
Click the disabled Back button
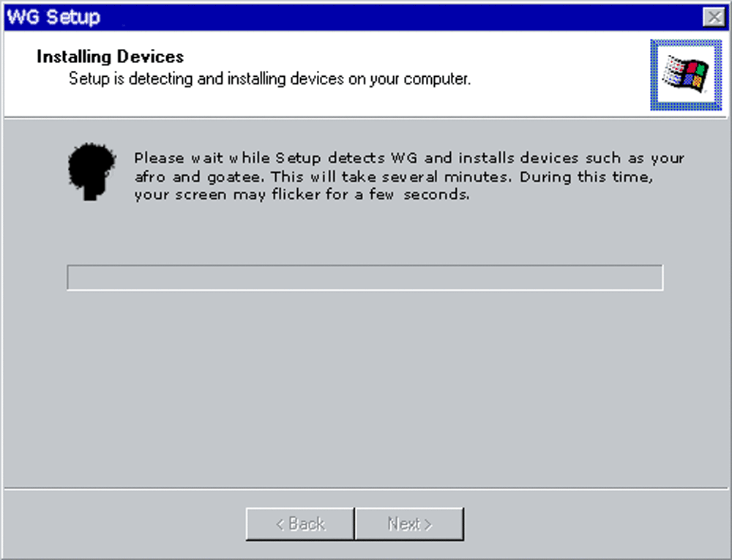[x=299, y=523]
